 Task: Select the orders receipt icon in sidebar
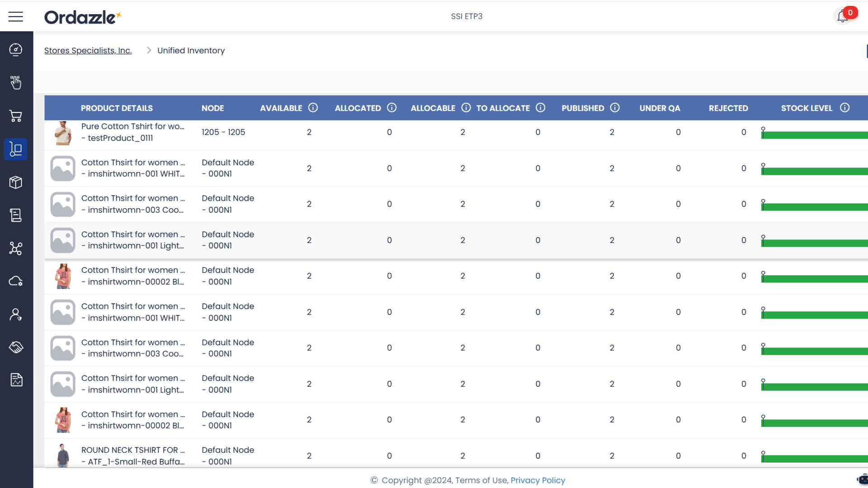[16, 216]
